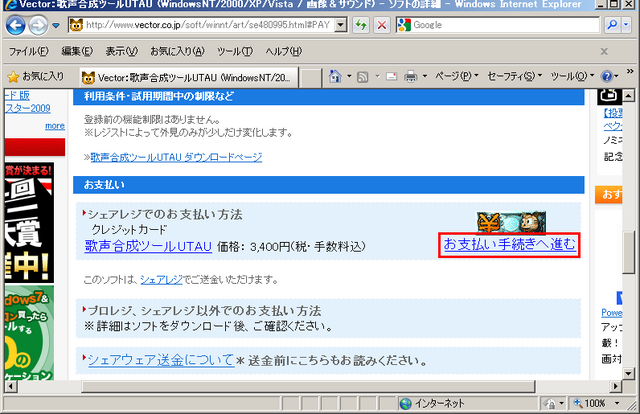This screenshot has width=640, height=414.
Task: Expand the Home button dropdown arrow
Action: pyautogui.click(x=349, y=76)
